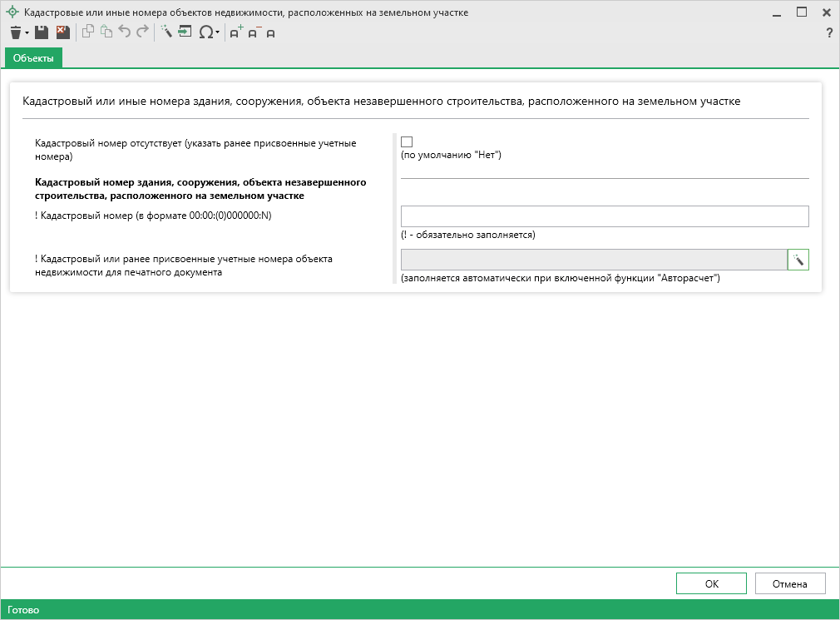
Task: Click the magic wand autocalculation toolbar icon
Action: pyautogui.click(x=166, y=32)
